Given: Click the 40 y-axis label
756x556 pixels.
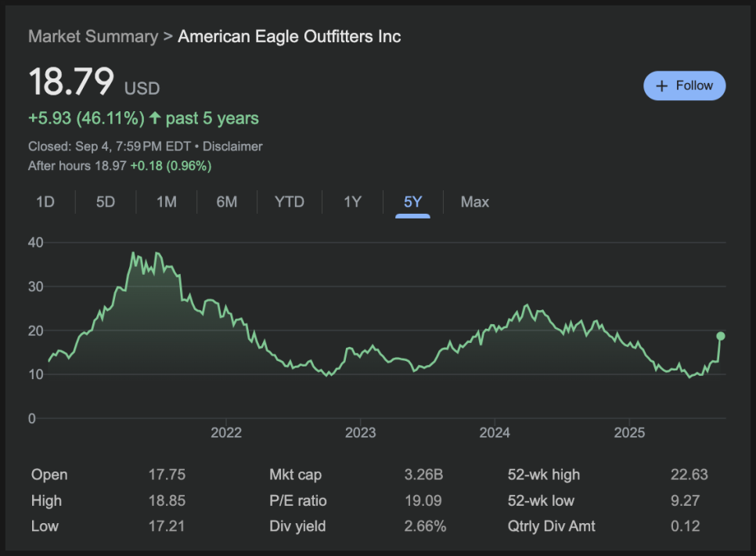Looking at the screenshot, I should [x=36, y=242].
